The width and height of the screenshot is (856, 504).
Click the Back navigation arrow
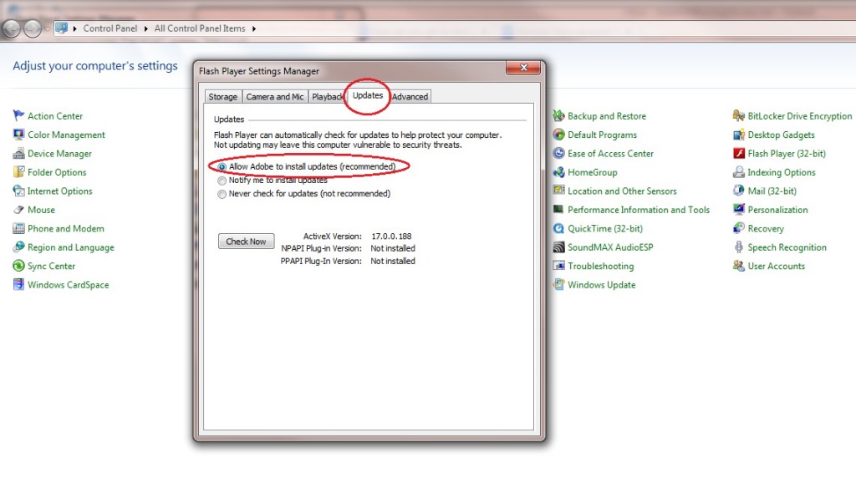click(x=11, y=28)
